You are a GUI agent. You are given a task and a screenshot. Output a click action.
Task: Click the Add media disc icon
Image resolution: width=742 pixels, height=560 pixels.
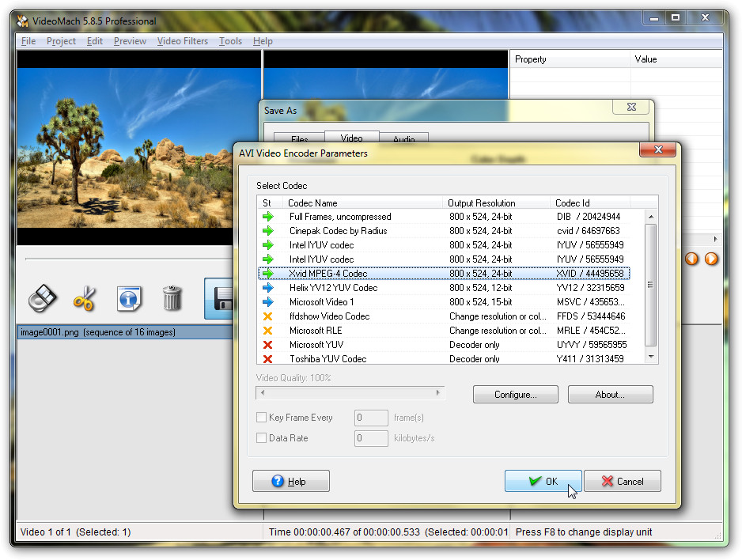[x=42, y=298]
